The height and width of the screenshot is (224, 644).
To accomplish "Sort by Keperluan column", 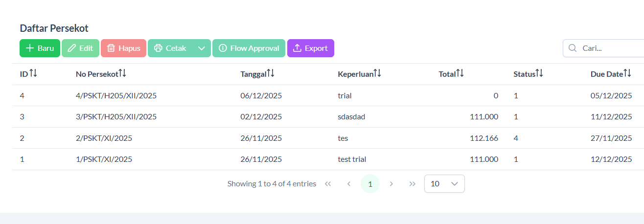I will pos(377,74).
